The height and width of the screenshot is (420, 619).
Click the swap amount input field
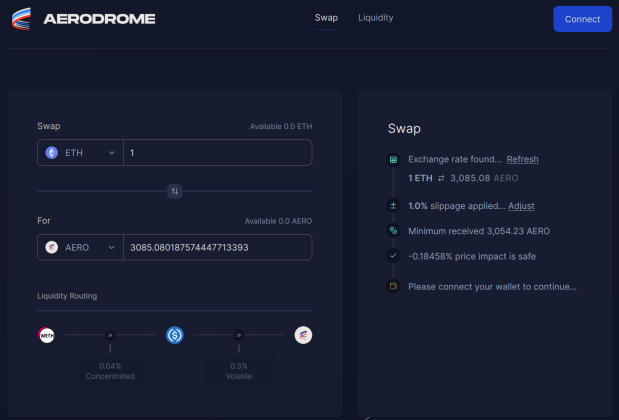pos(217,153)
